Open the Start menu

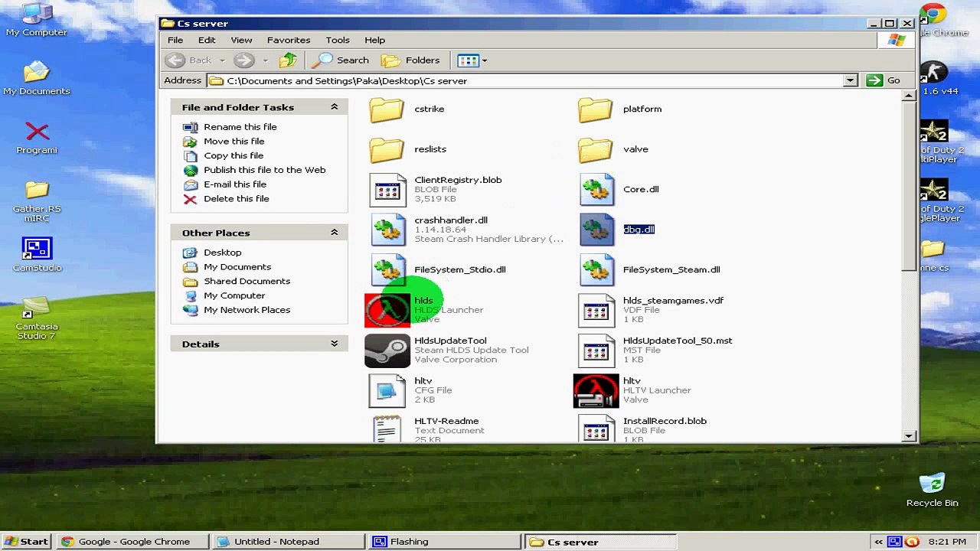pos(26,542)
